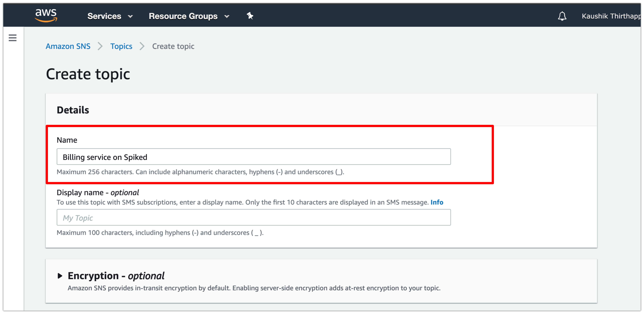Open the hamburger side navigation menu
Screen dimensions: 644x314
12,38
